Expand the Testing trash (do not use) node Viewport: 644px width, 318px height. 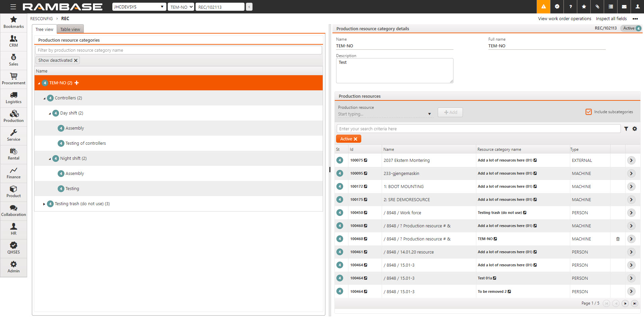coord(44,204)
